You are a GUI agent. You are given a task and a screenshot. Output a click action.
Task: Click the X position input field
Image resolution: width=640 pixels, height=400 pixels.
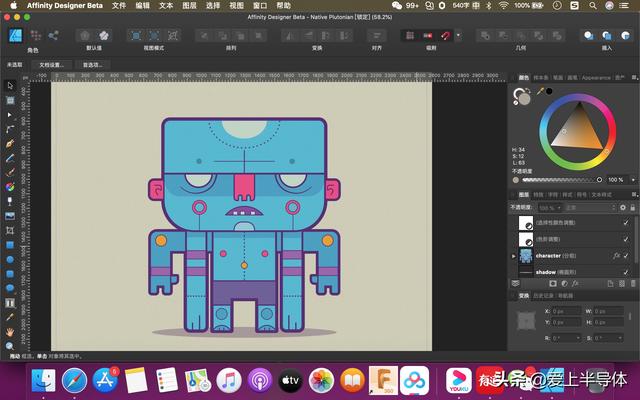tap(566, 311)
